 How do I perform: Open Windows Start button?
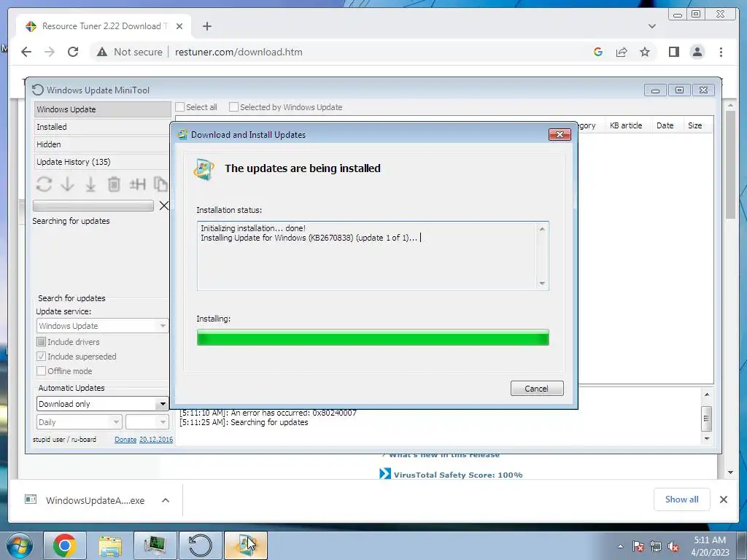click(x=20, y=545)
